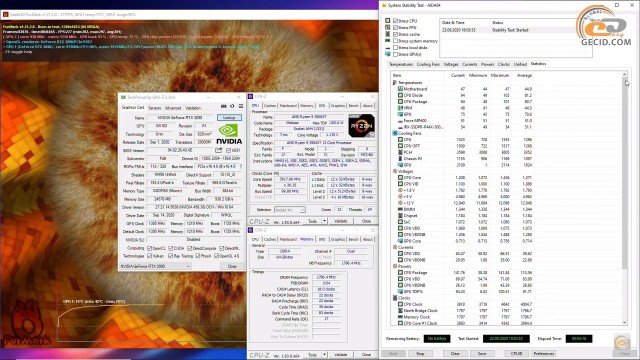Open AIDA64 Preferences
Viewport: 640px width, 360px height.
point(544,353)
